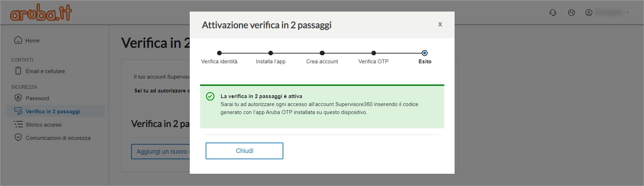
Task: Open Email e cellulare
Action: coord(45,71)
